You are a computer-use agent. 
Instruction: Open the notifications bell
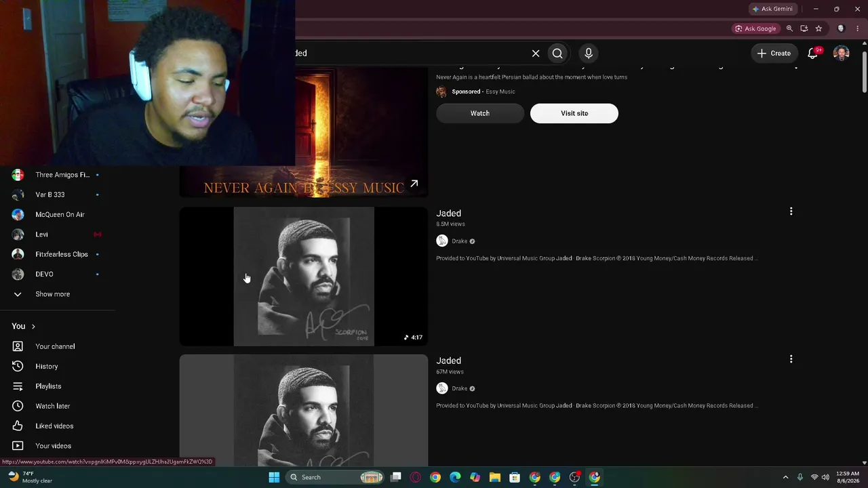(x=812, y=53)
